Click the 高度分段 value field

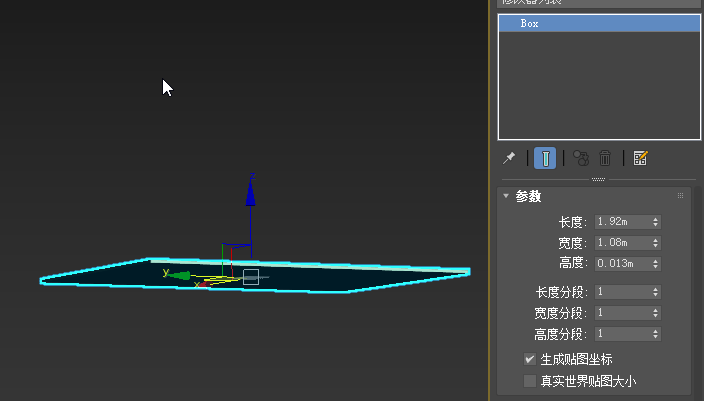coord(622,334)
